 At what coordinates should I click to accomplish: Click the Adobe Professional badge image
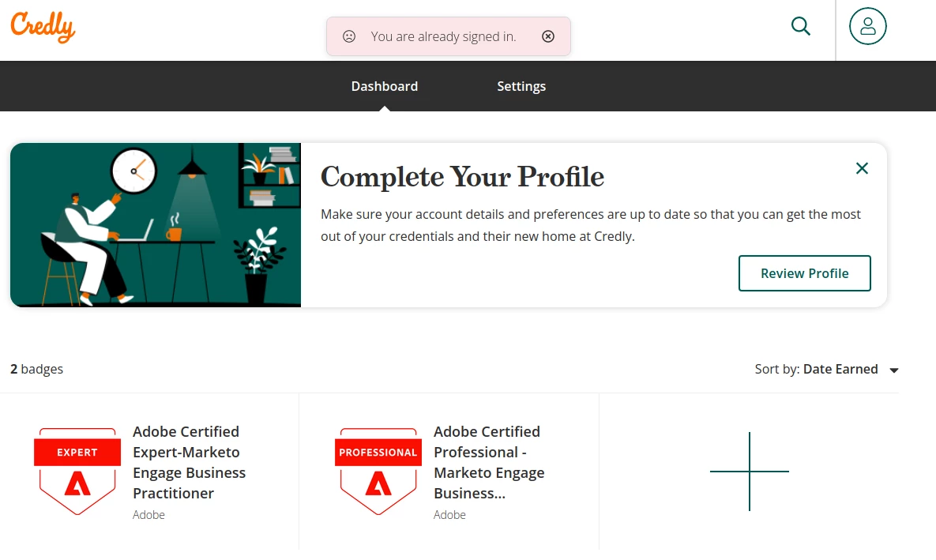point(378,471)
